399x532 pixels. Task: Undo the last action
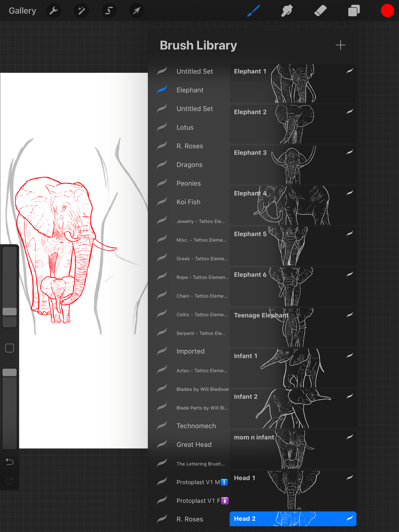(10, 462)
